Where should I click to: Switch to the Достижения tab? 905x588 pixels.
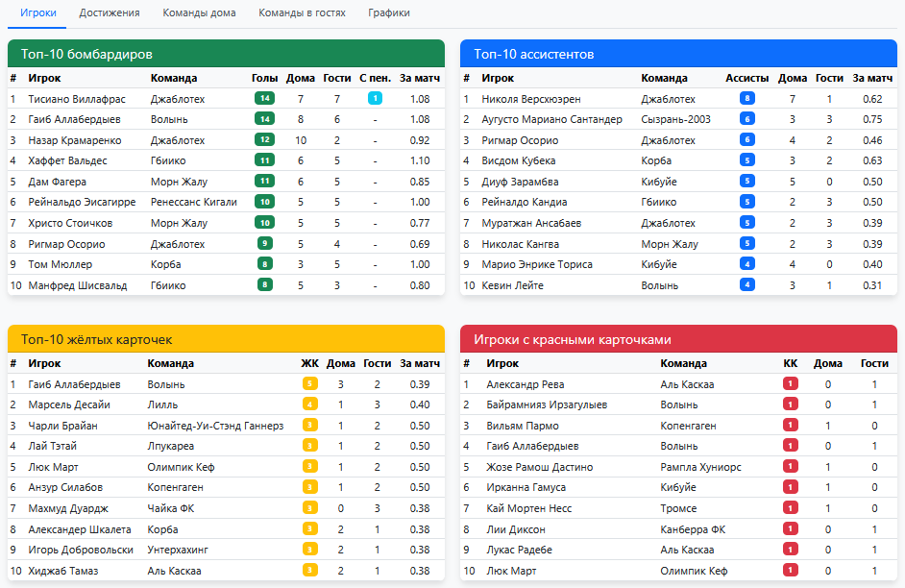coord(110,13)
